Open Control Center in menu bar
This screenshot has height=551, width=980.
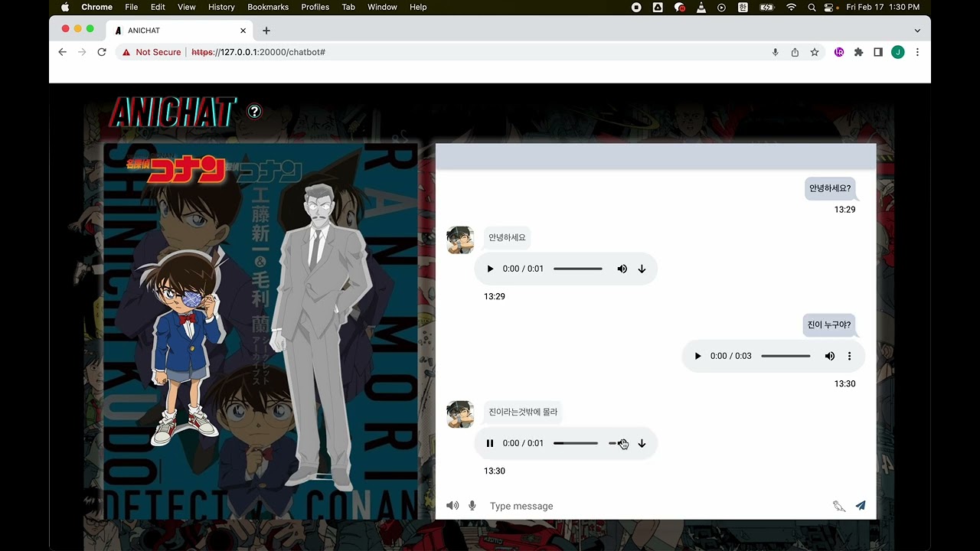tap(830, 7)
